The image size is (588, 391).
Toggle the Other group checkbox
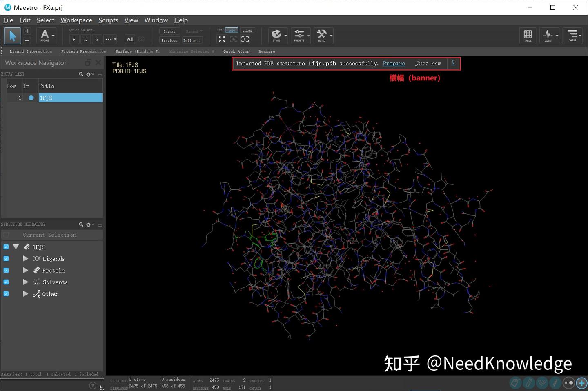click(6, 293)
